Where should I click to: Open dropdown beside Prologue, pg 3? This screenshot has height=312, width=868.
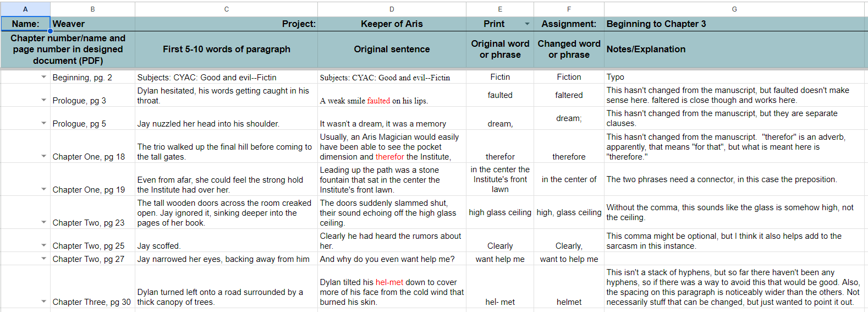[44, 101]
